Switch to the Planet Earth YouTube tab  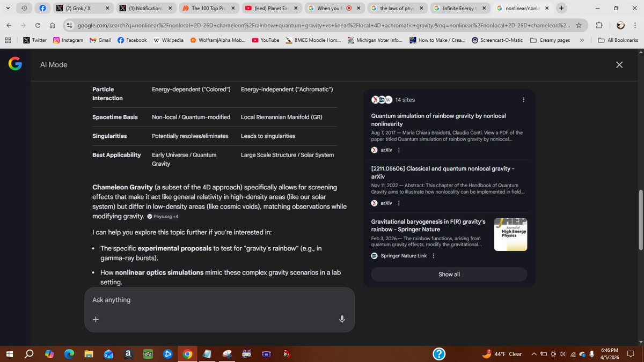[271, 9]
